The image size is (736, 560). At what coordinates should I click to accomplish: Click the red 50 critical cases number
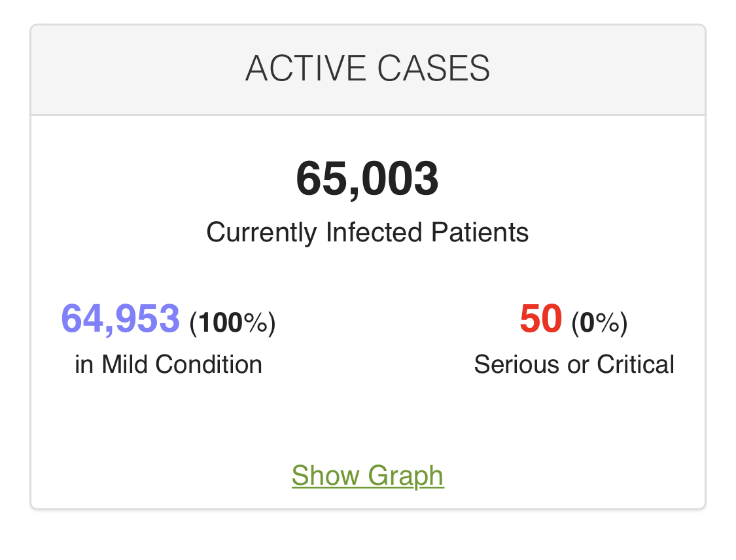click(x=541, y=319)
